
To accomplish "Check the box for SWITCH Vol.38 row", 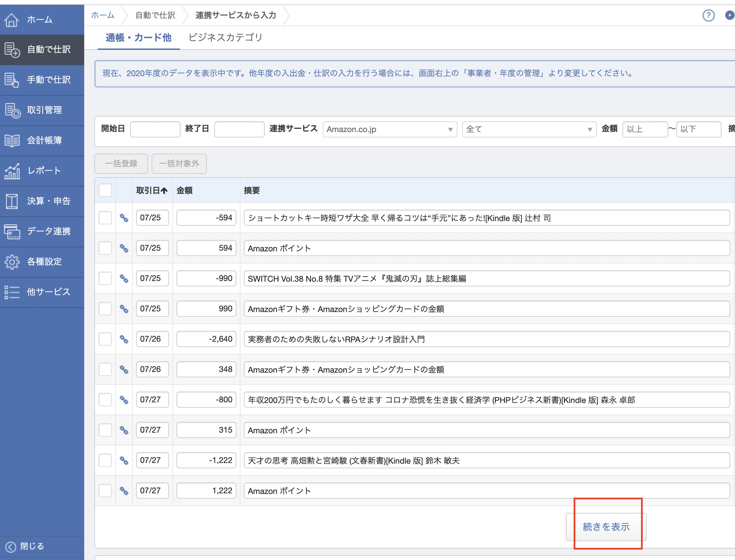I will 105,279.
